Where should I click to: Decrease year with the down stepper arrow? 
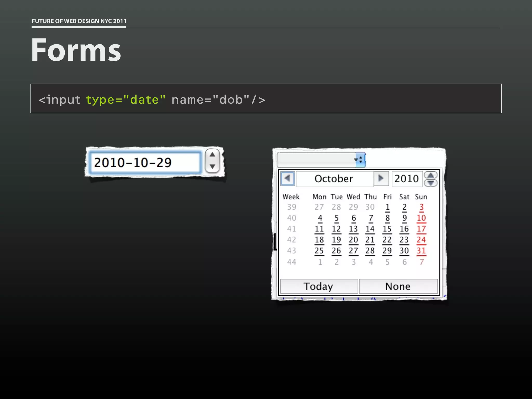pos(430,183)
